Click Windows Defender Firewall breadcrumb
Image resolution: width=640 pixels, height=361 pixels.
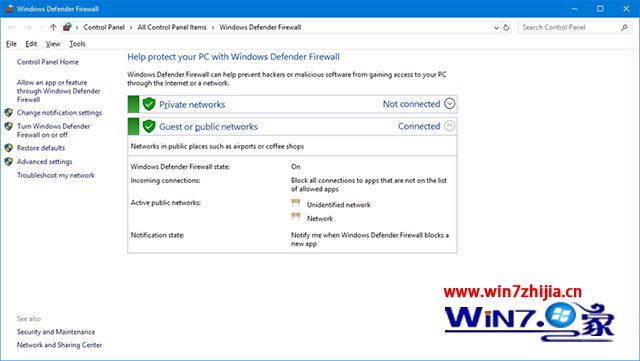pos(260,27)
